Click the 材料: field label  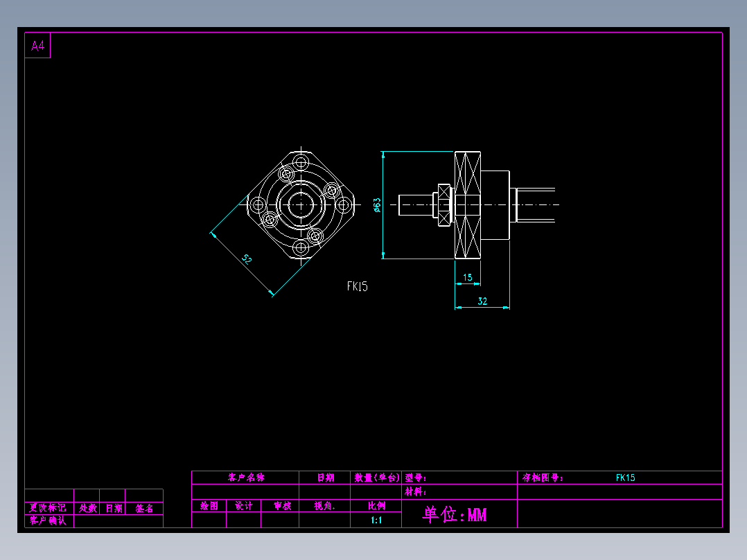point(416,491)
